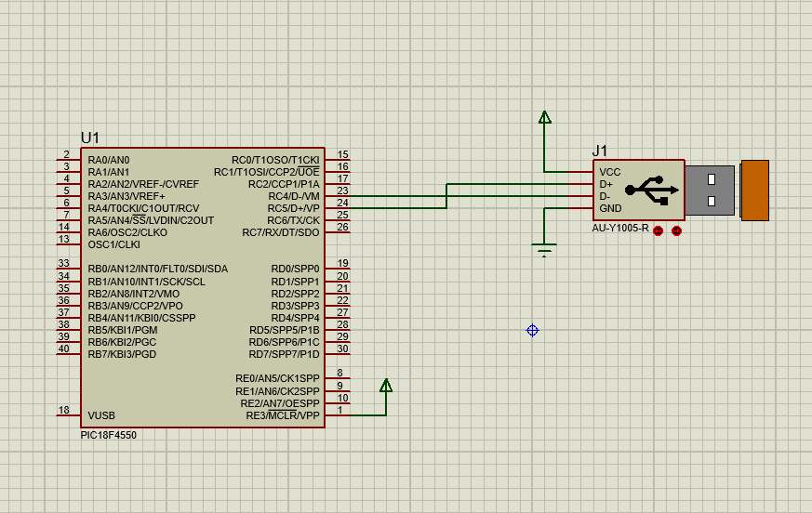The image size is (812, 513).
Task: Click pin number 24 on U1
Action: click(343, 203)
